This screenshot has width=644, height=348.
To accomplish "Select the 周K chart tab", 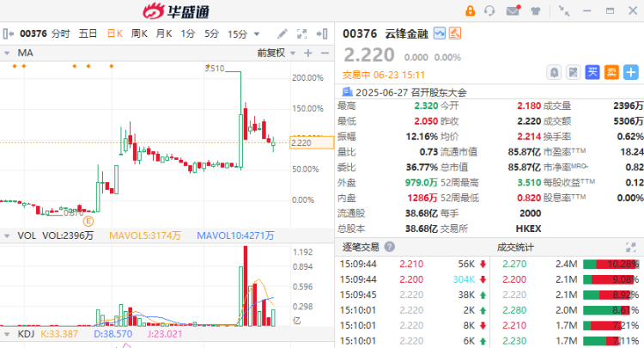I will click(139, 34).
